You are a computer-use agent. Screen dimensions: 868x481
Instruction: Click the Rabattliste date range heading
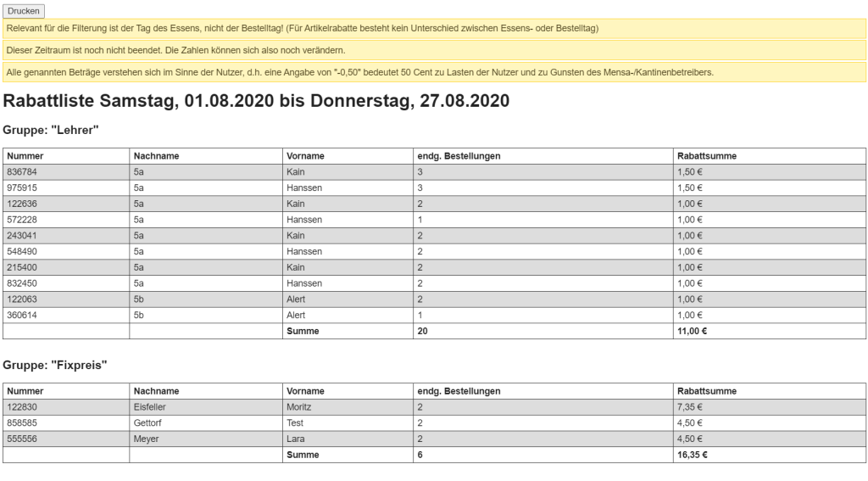click(x=256, y=101)
